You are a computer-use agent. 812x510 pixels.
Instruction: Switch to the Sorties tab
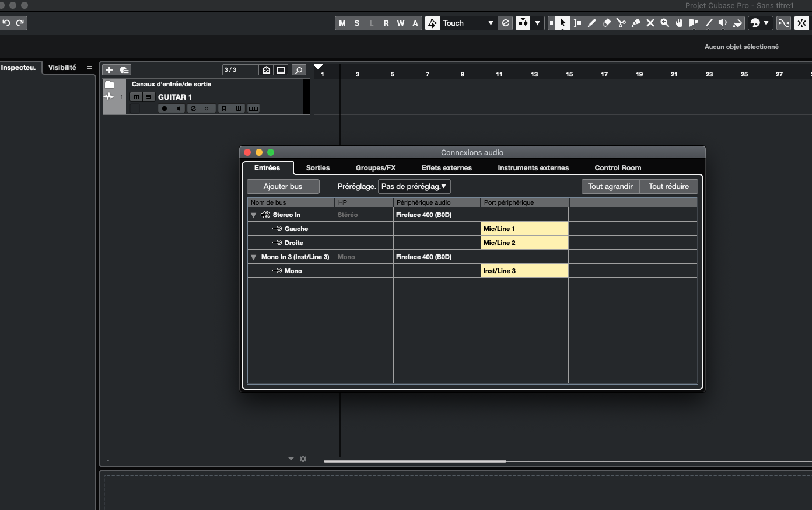click(x=318, y=168)
